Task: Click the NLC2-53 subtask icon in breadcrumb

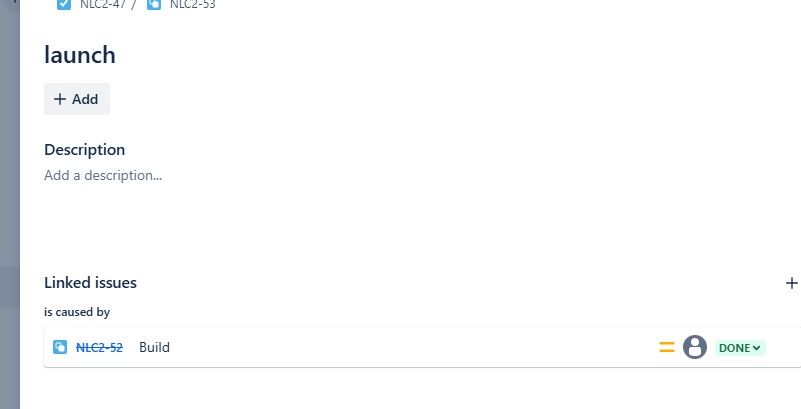Action: click(x=154, y=5)
